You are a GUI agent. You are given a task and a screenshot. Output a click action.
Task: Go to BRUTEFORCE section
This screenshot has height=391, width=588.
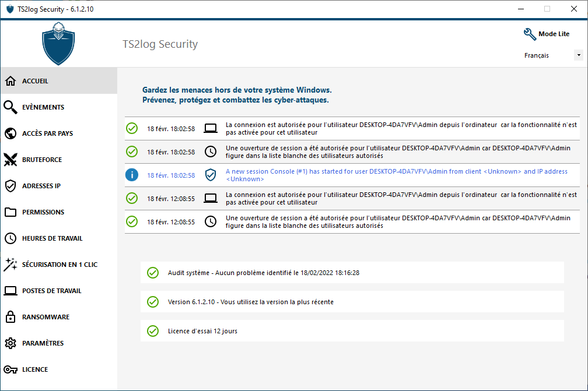click(59, 160)
